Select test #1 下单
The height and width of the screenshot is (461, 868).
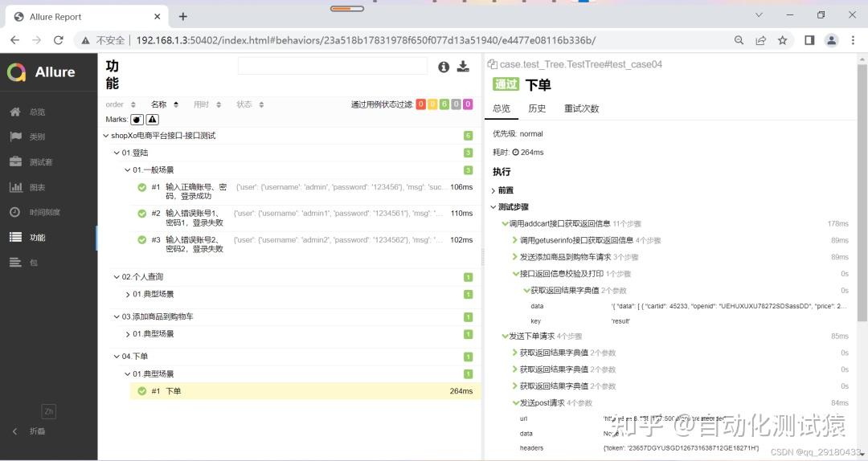305,390
